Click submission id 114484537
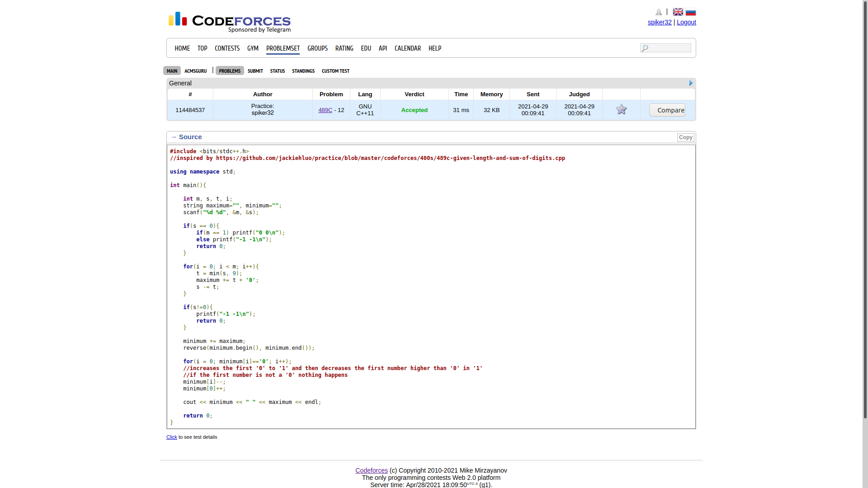The width and height of the screenshot is (868, 488). [190, 110]
